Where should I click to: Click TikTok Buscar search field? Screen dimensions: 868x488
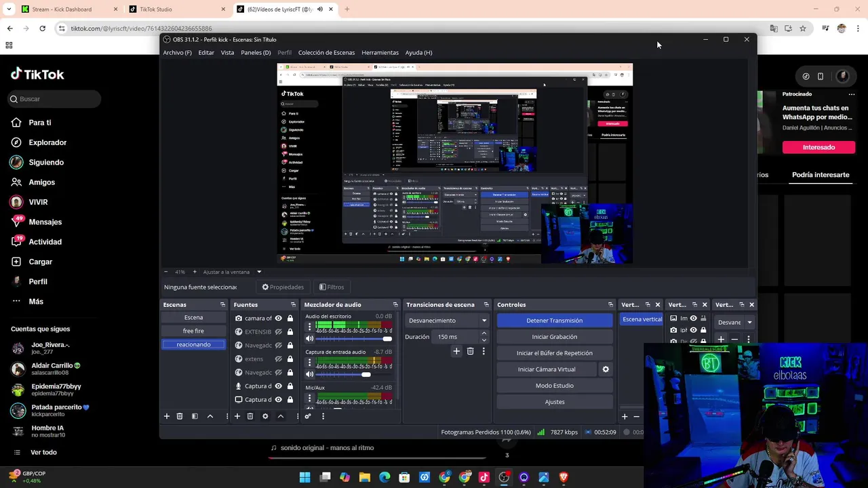click(x=54, y=99)
